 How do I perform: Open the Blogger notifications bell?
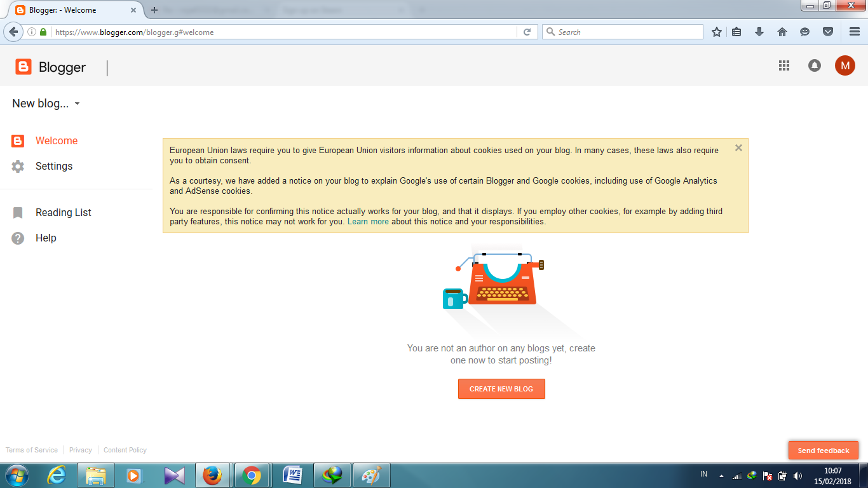point(814,65)
